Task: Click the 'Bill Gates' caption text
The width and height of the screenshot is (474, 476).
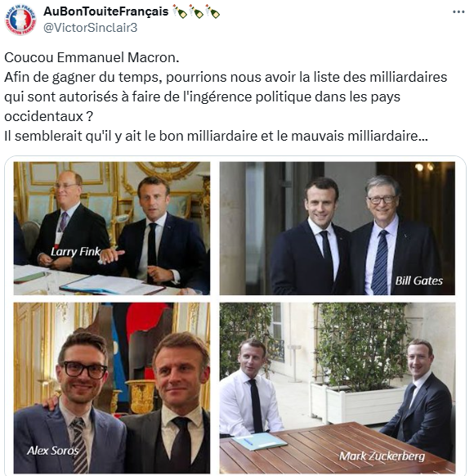Action: click(418, 281)
